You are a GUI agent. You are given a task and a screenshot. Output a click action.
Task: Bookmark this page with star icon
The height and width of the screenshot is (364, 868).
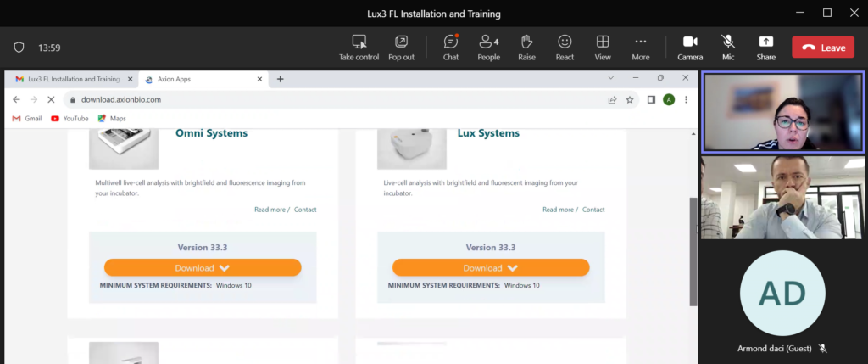pyautogui.click(x=630, y=100)
